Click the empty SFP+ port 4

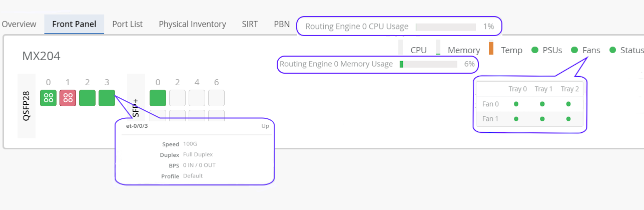tap(197, 98)
